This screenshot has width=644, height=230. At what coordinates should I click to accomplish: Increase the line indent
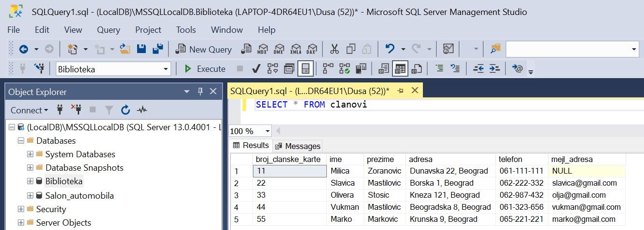point(494,69)
